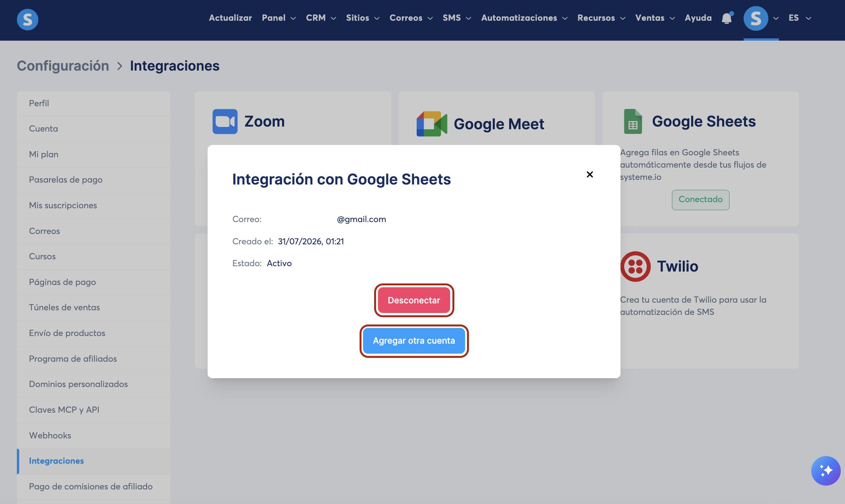Go to Programa de afiliados settings
This screenshot has width=845, height=504.
click(94, 359)
